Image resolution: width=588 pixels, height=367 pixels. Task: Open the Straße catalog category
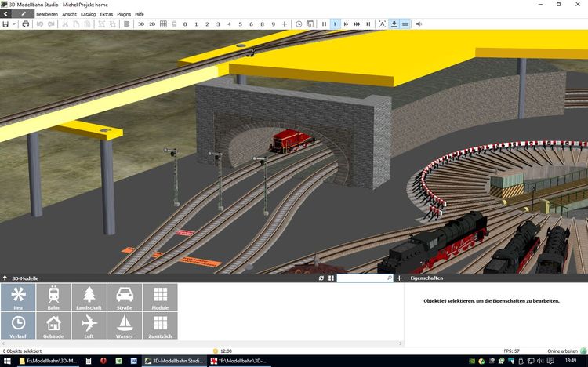[125, 297]
